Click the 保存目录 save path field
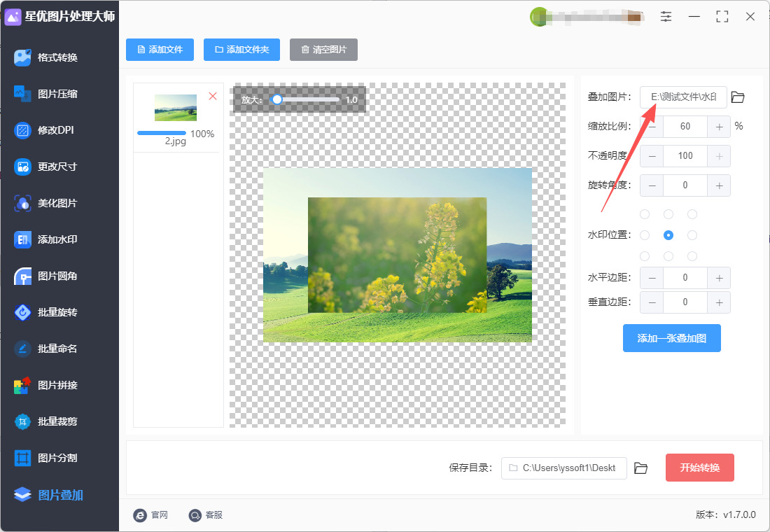Screen dimensions: 770x532 (x=563, y=468)
